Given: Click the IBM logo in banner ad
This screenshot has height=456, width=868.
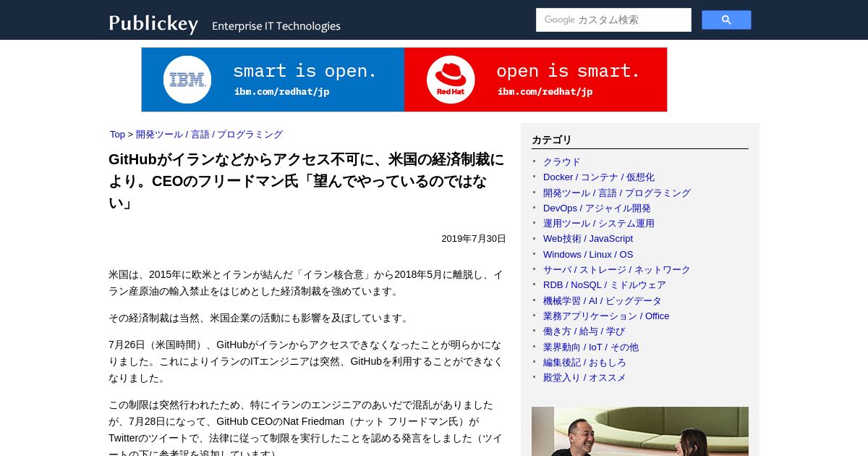Looking at the screenshot, I should [x=187, y=80].
